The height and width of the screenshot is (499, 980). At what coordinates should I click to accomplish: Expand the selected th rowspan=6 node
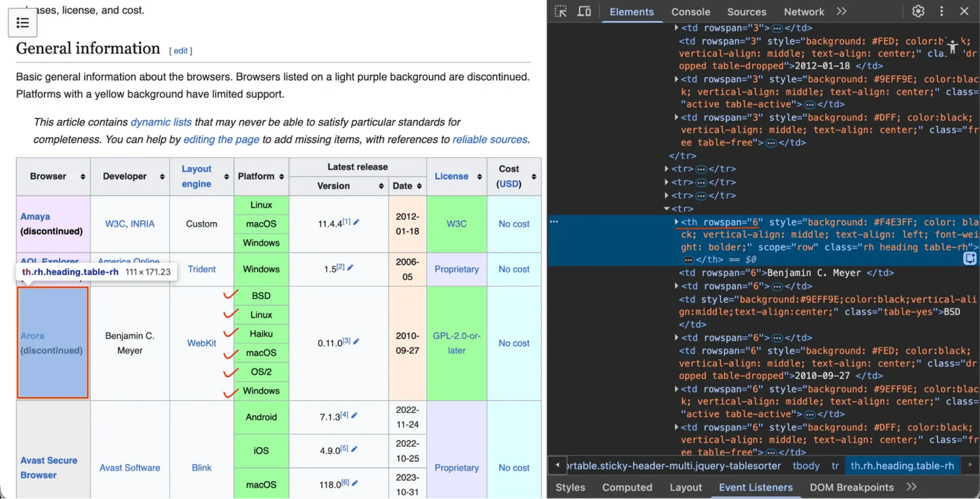(x=676, y=222)
